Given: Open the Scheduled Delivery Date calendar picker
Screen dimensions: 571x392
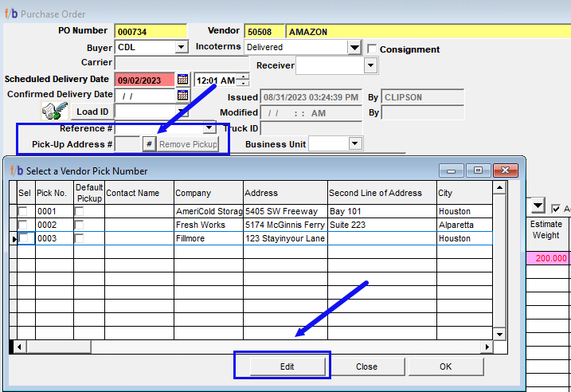Looking at the screenshot, I should click(182, 80).
